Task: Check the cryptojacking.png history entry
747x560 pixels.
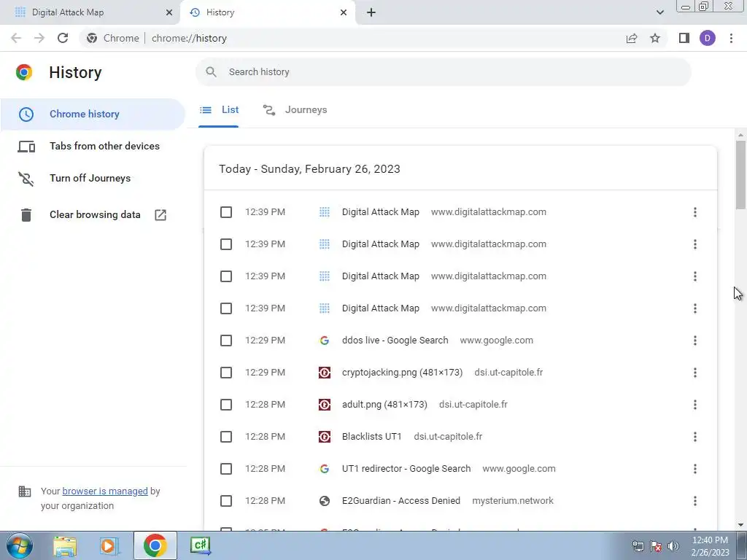Action: [226, 373]
